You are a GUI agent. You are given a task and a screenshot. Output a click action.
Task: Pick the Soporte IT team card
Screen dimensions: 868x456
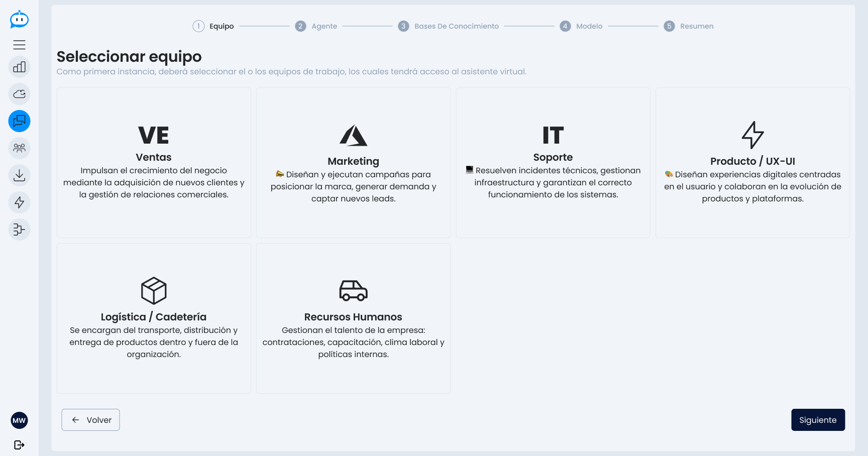pos(553,163)
